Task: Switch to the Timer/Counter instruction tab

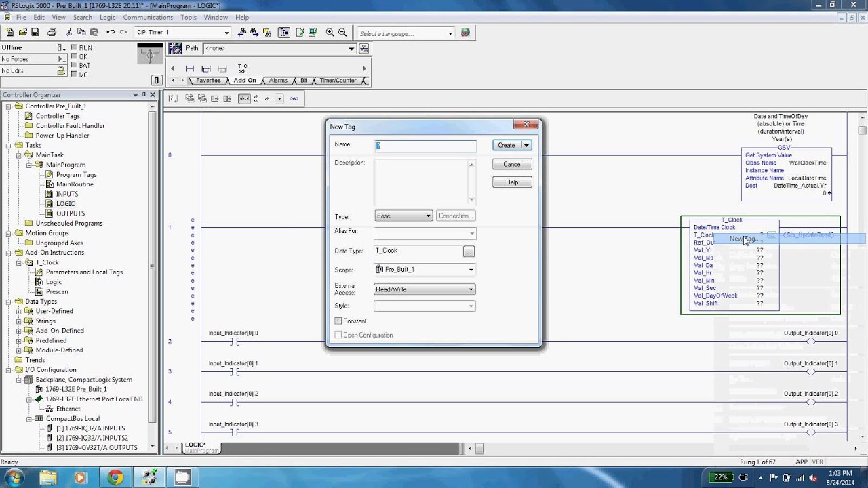Action: tap(338, 81)
